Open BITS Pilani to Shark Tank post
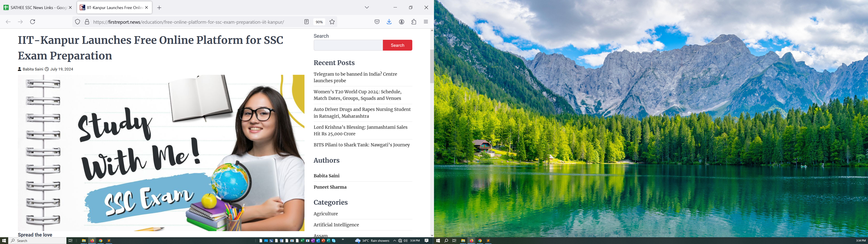The width and height of the screenshot is (868, 244). tap(362, 145)
